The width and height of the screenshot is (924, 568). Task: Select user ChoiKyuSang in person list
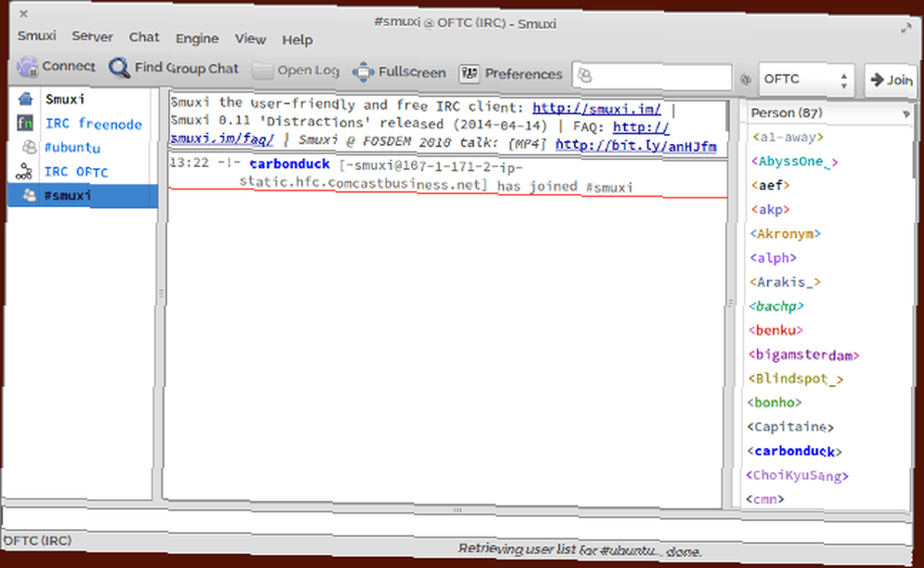pos(797,476)
